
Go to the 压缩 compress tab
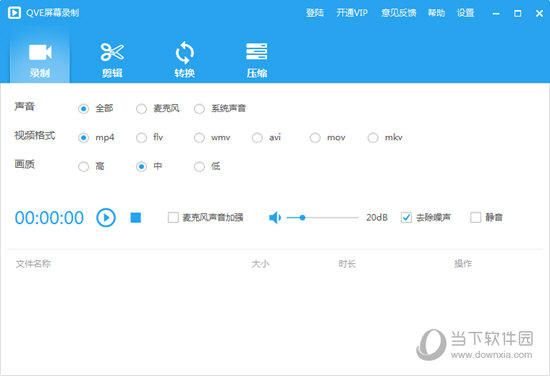[x=257, y=60]
